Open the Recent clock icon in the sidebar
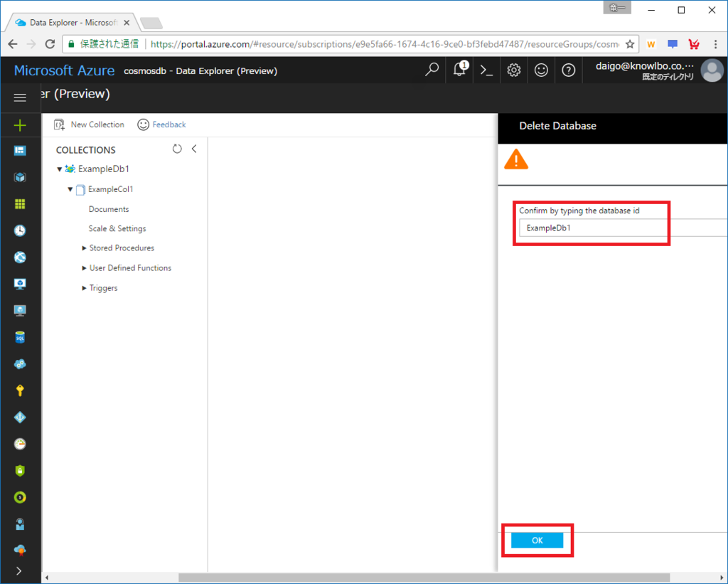 point(20,230)
